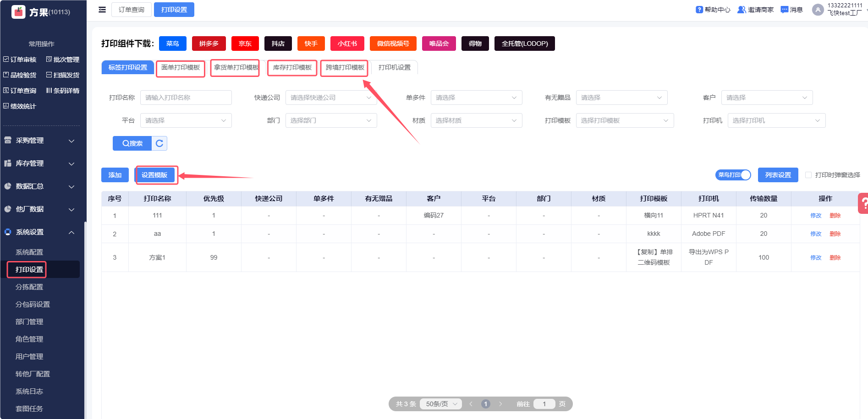The image size is (868, 419).
Task: Click 修改 link for row 111
Action: click(816, 216)
